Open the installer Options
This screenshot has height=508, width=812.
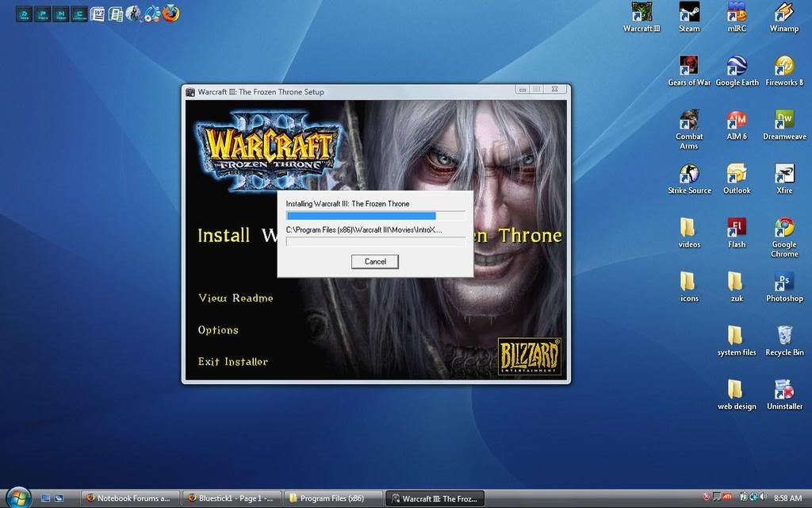click(218, 330)
